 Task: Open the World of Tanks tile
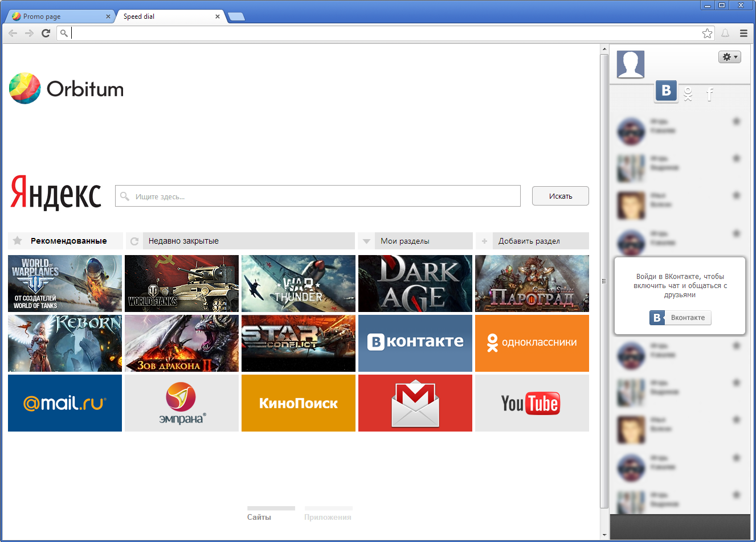coord(182,284)
